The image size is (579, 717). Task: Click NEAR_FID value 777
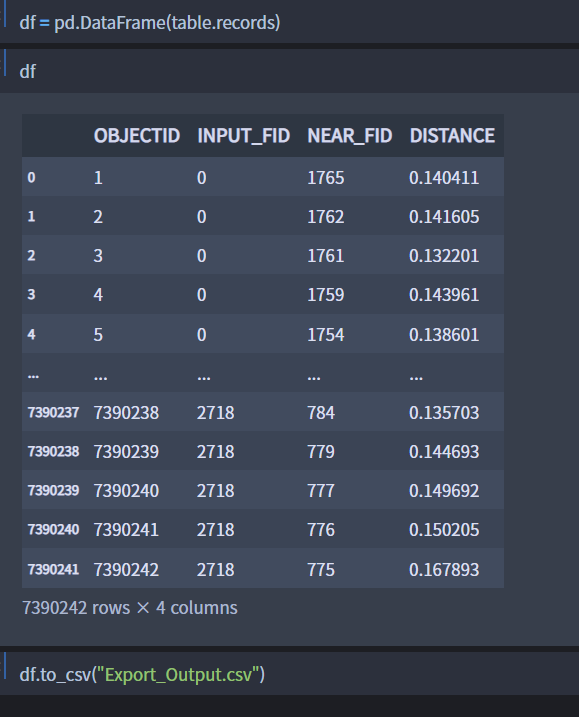coord(321,491)
